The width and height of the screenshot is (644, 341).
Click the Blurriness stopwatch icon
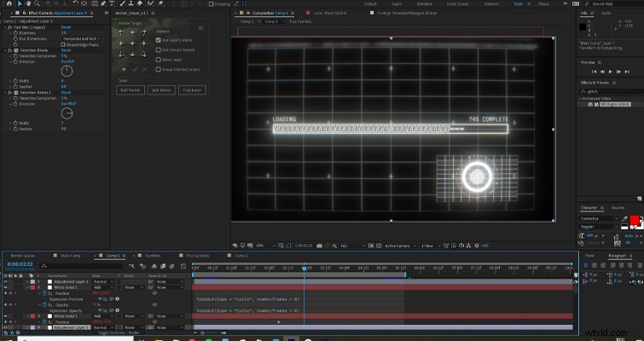coord(15,33)
